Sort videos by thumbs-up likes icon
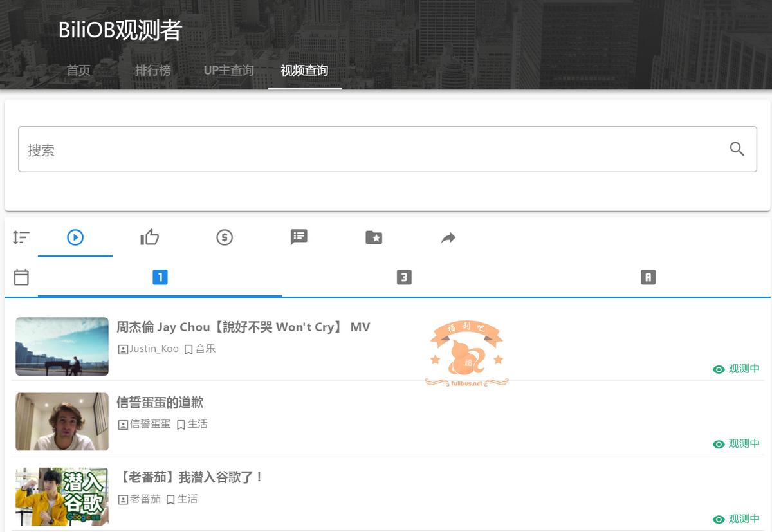The height and width of the screenshot is (532, 772). point(150,237)
